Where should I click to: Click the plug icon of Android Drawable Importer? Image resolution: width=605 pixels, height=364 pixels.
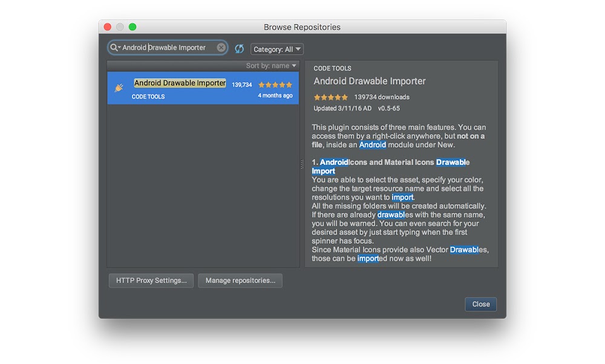[x=119, y=88]
